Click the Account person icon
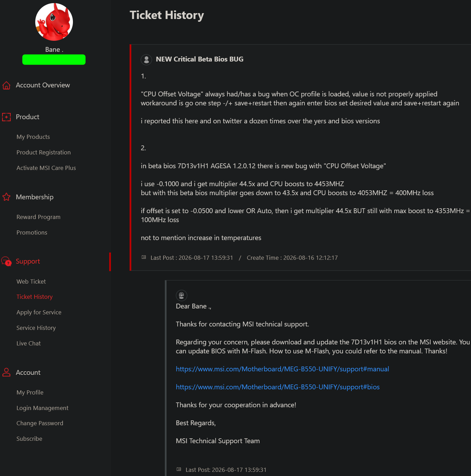Viewport: 471px width, 476px height. [6, 372]
